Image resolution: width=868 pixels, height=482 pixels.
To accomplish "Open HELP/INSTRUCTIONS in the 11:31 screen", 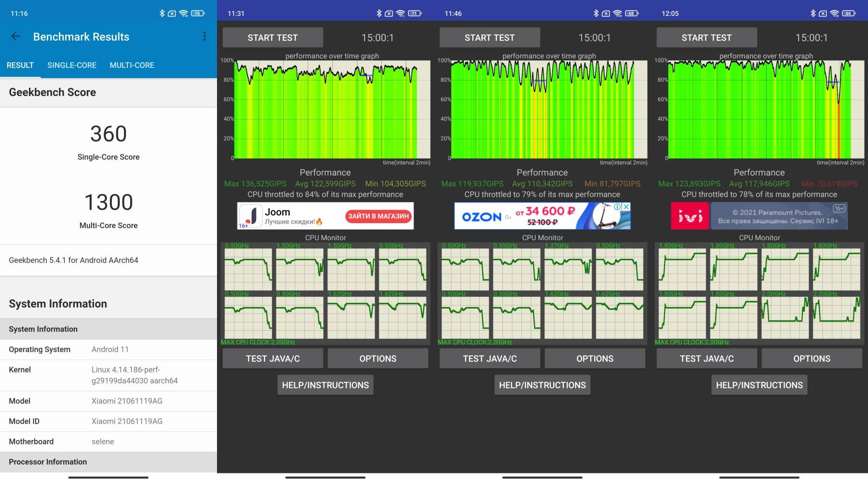I will click(325, 385).
